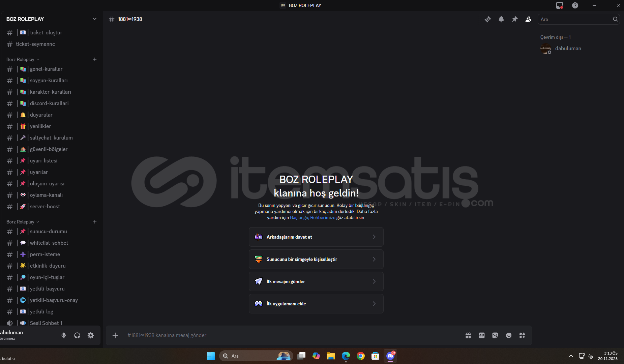
Task: Click the hash icon of channel header 1881∞1938
Action: click(x=112, y=19)
